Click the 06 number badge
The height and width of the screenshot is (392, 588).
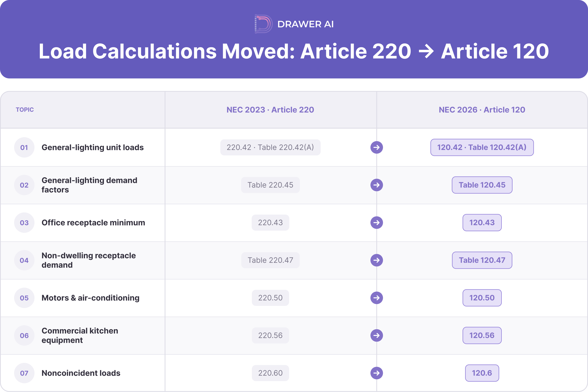24,336
